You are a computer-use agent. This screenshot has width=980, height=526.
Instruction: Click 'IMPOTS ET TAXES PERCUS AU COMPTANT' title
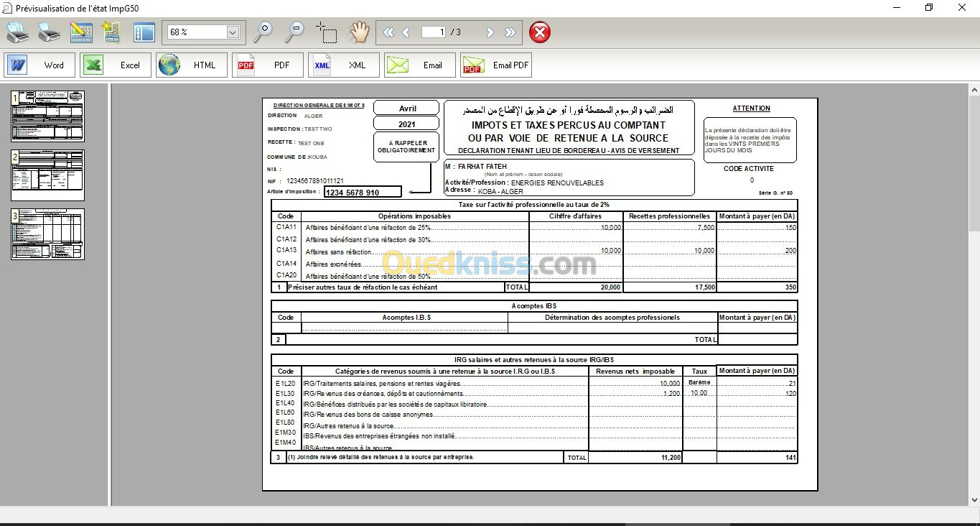click(x=568, y=125)
